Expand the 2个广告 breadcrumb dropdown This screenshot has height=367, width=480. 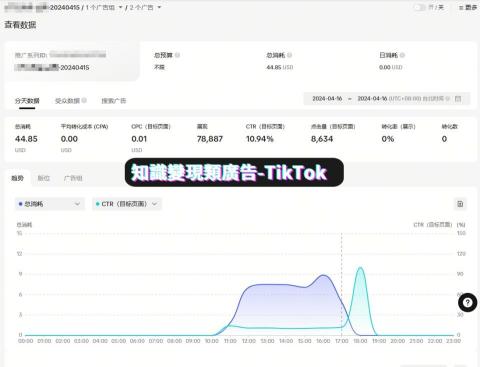tap(159, 7)
